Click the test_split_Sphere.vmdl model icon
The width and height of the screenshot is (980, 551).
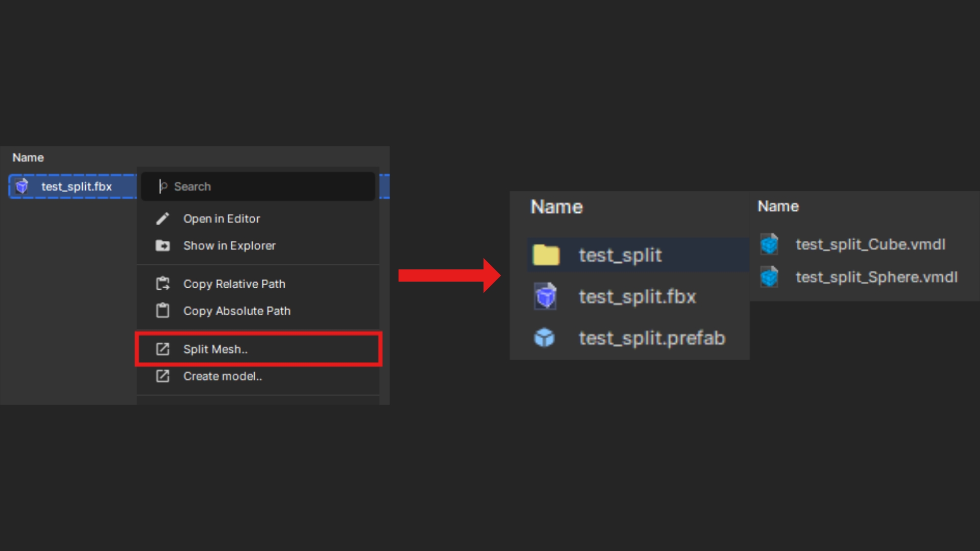(769, 277)
